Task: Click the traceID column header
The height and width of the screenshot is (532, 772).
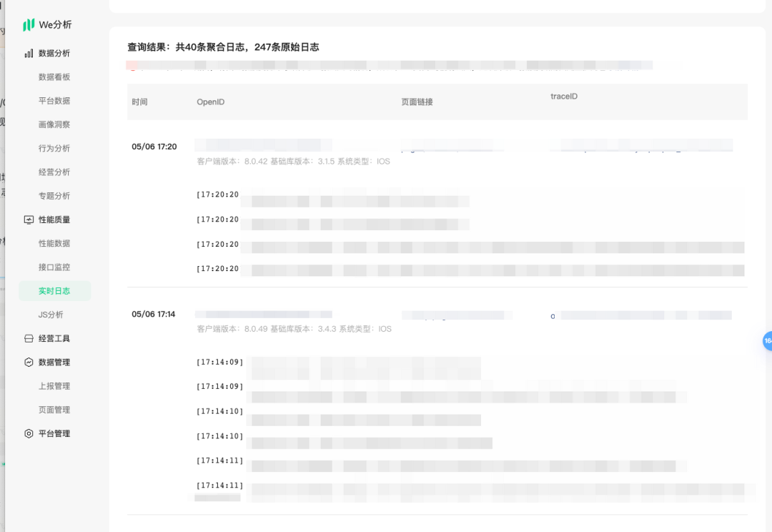Action: point(564,97)
